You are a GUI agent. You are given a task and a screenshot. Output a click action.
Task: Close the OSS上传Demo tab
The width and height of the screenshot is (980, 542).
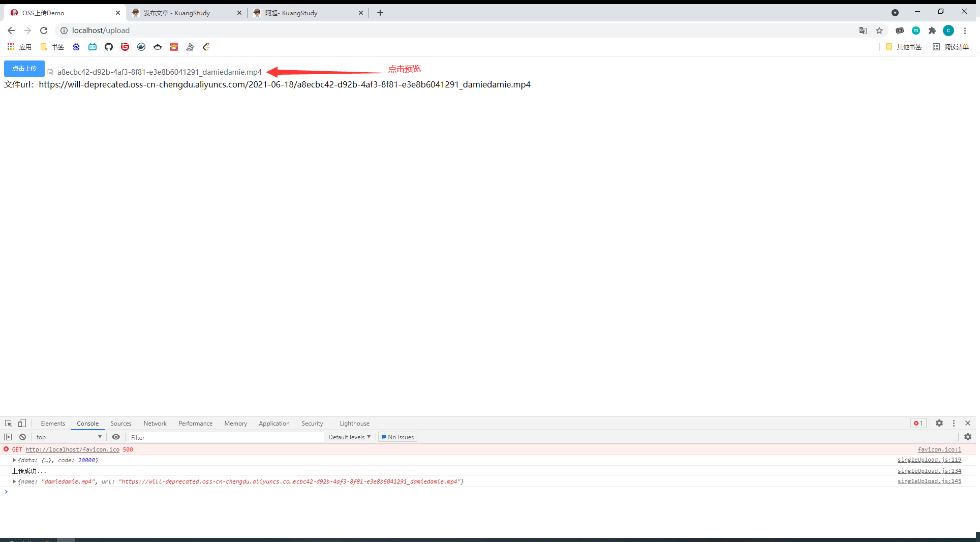[118, 13]
